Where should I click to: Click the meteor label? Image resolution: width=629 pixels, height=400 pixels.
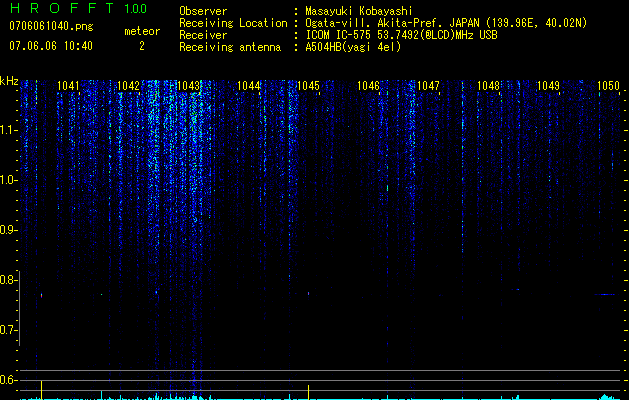142,31
